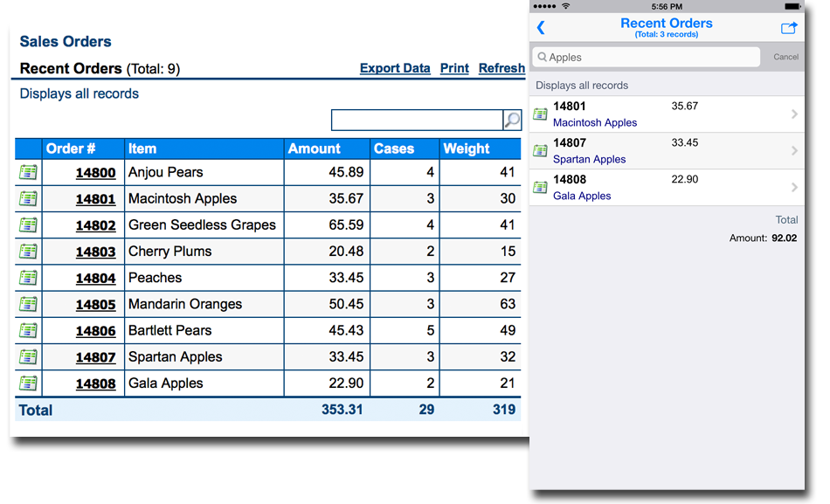
Task: Click the magnifier search icon beside the search box
Action: click(x=512, y=120)
